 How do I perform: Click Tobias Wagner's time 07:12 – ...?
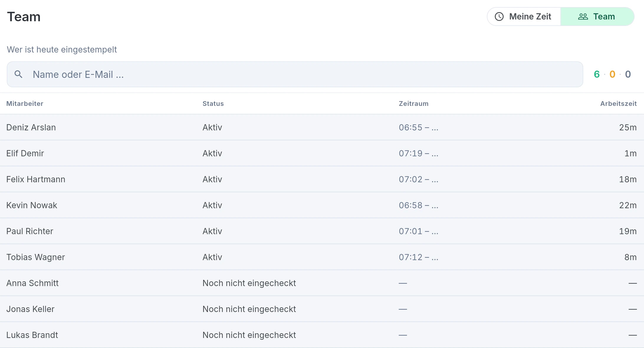418,257
